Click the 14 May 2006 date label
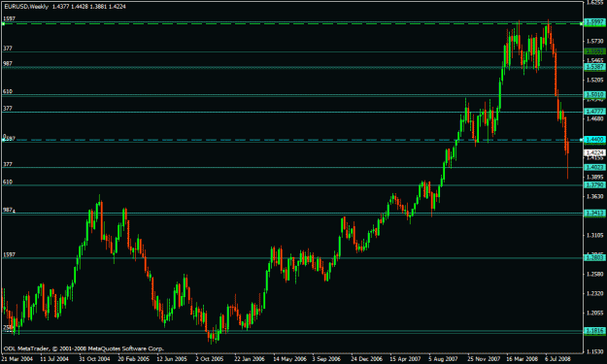Viewport: 607px width, 364px height. click(x=289, y=359)
